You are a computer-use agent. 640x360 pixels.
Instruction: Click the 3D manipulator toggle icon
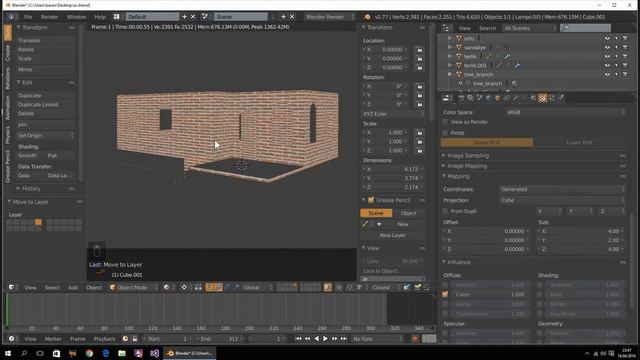(x=209, y=287)
